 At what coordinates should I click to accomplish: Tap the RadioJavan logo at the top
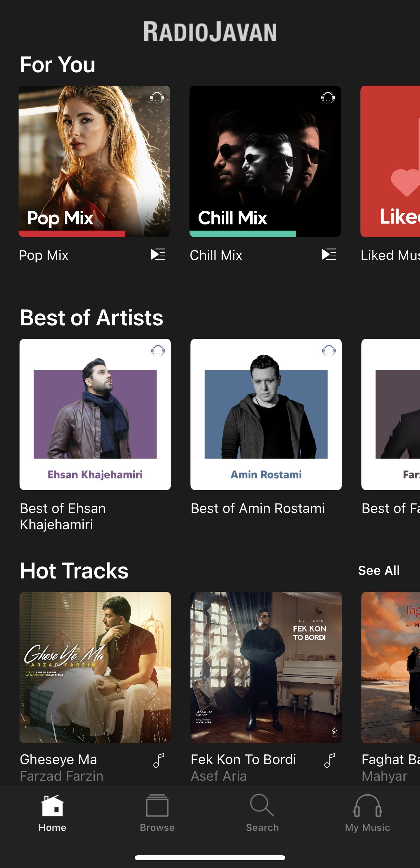coord(210,32)
